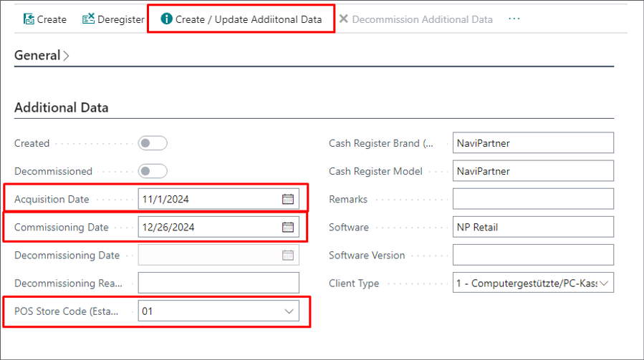Image resolution: width=644 pixels, height=360 pixels.
Task: Edit the Software field NP Retail
Action: click(533, 227)
